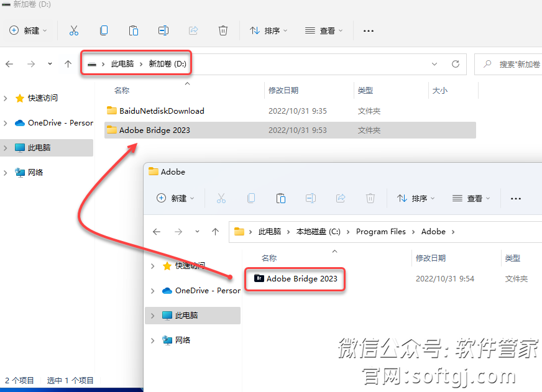
Task: Click the Rename icon in Adobe window toolbar
Action: pos(311,198)
